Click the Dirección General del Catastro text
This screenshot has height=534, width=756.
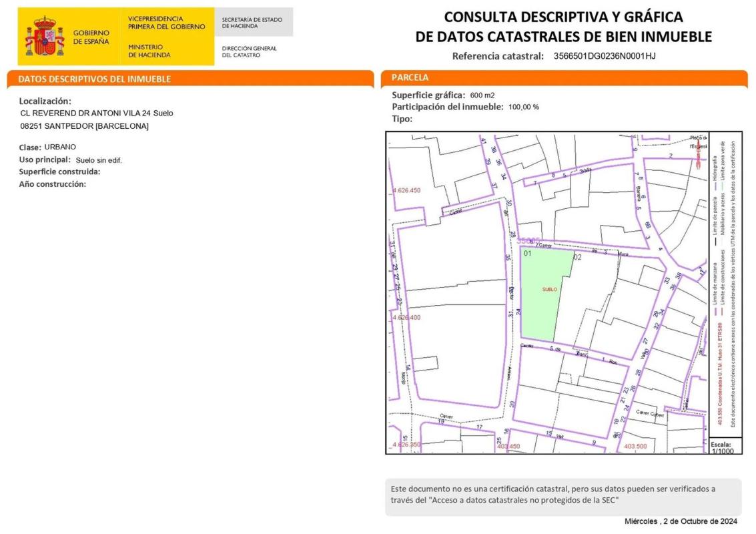[249, 51]
